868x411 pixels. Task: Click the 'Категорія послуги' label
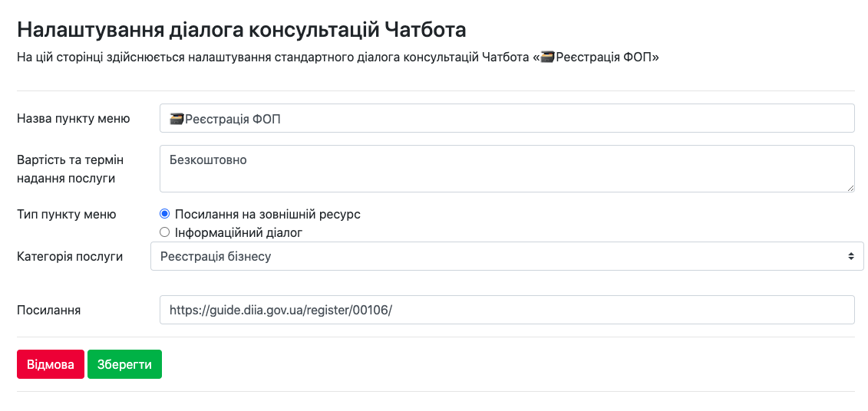70,257
